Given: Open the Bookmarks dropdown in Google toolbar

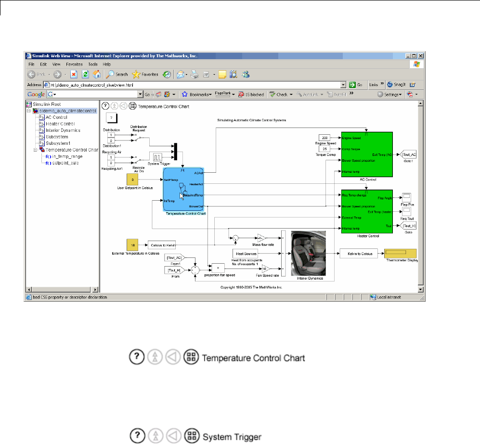Looking at the screenshot, I should [197, 95].
